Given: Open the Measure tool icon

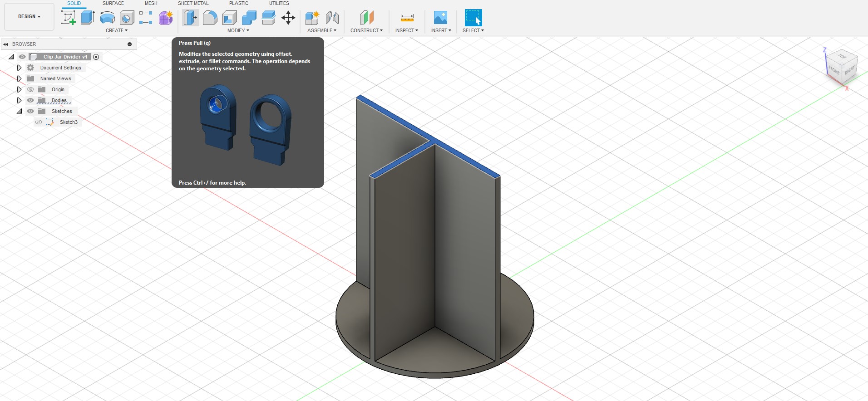Looking at the screenshot, I should (x=407, y=18).
